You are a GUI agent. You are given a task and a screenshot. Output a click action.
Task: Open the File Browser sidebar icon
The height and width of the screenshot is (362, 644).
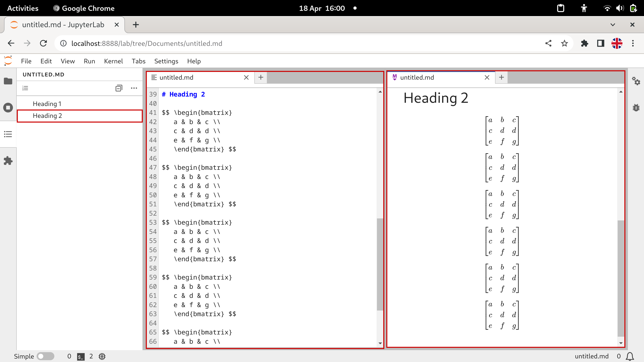[x=8, y=81]
